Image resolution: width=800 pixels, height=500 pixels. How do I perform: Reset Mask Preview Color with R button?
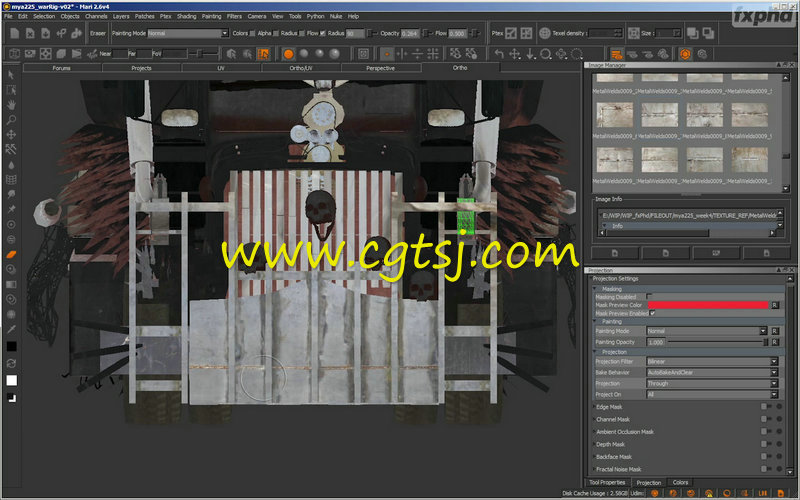774,305
